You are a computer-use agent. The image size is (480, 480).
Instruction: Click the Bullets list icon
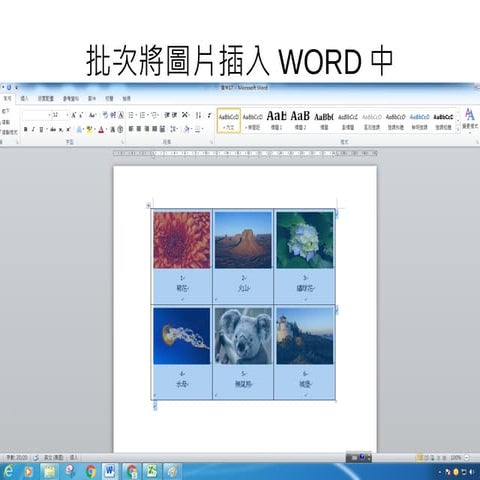[x=132, y=115]
